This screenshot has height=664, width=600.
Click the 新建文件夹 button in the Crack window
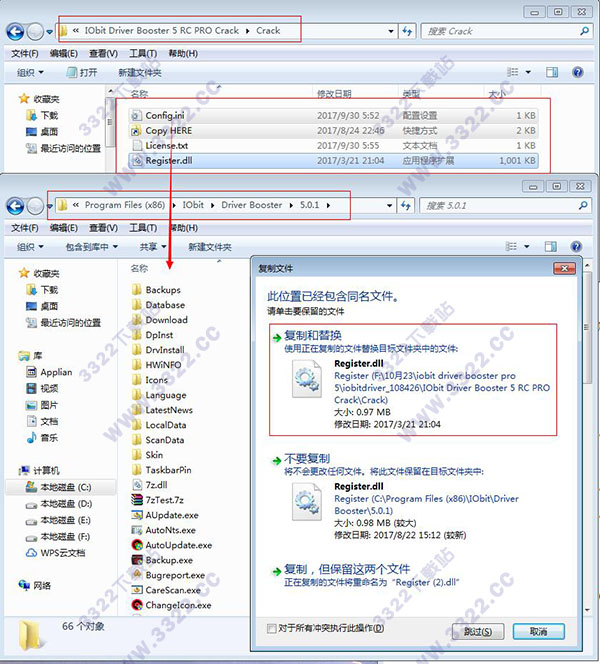point(140,72)
